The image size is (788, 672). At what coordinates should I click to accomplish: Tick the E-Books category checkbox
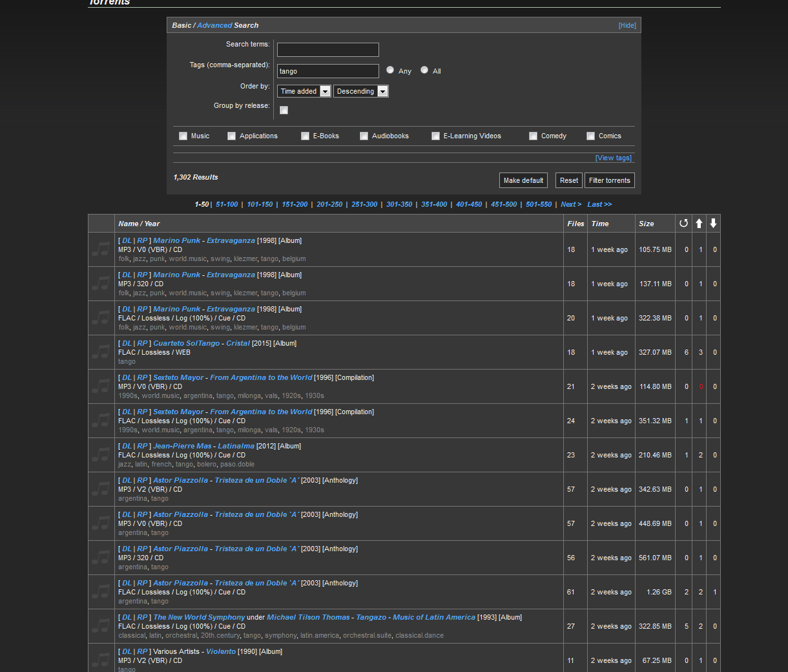tap(305, 136)
